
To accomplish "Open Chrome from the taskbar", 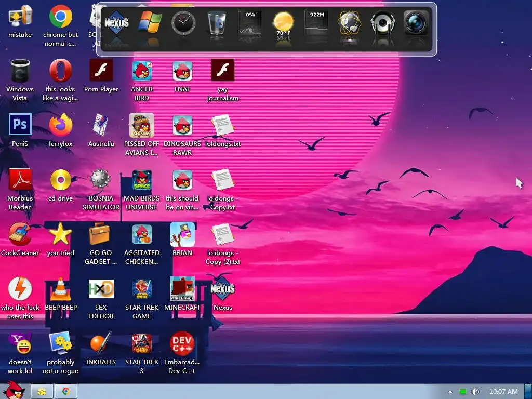I will (66, 392).
